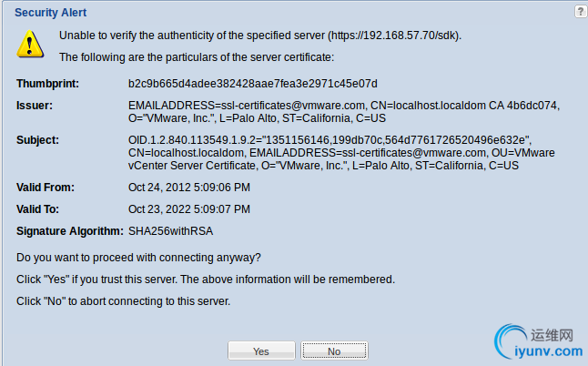Image resolution: width=588 pixels, height=366 pixels.
Task: Click the Valid To date Oct 23, 2022
Action: pyautogui.click(x=189, y=208)
